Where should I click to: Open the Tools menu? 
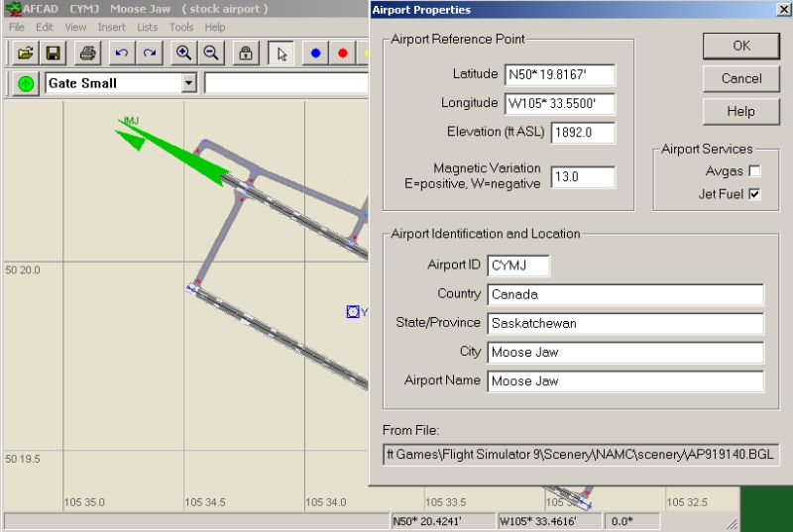181,27
